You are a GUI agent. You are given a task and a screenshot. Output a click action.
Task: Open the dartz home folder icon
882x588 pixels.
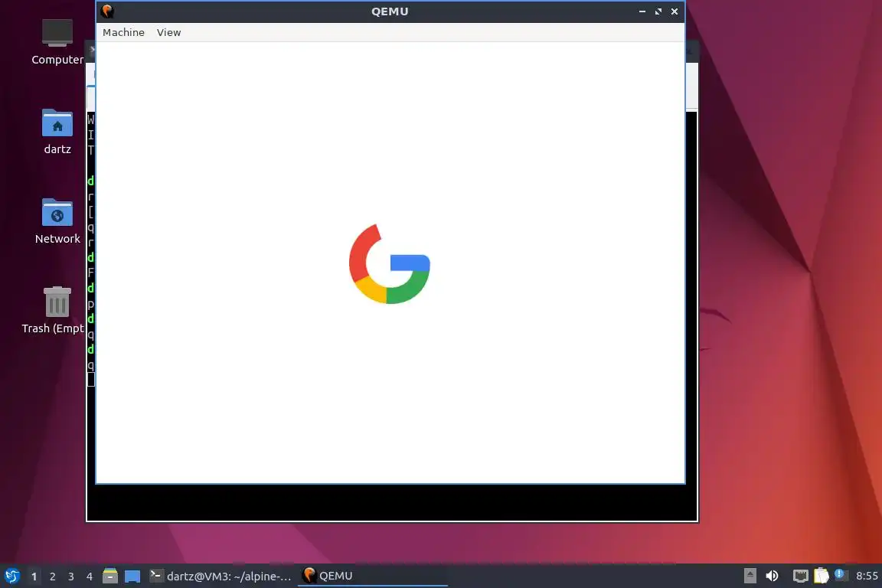point(57,132)
